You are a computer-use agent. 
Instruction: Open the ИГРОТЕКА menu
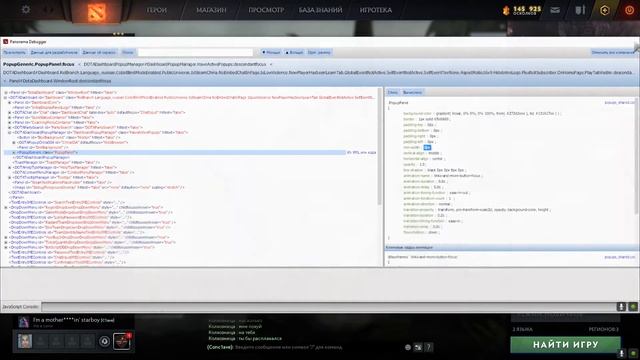click(376, 10)
